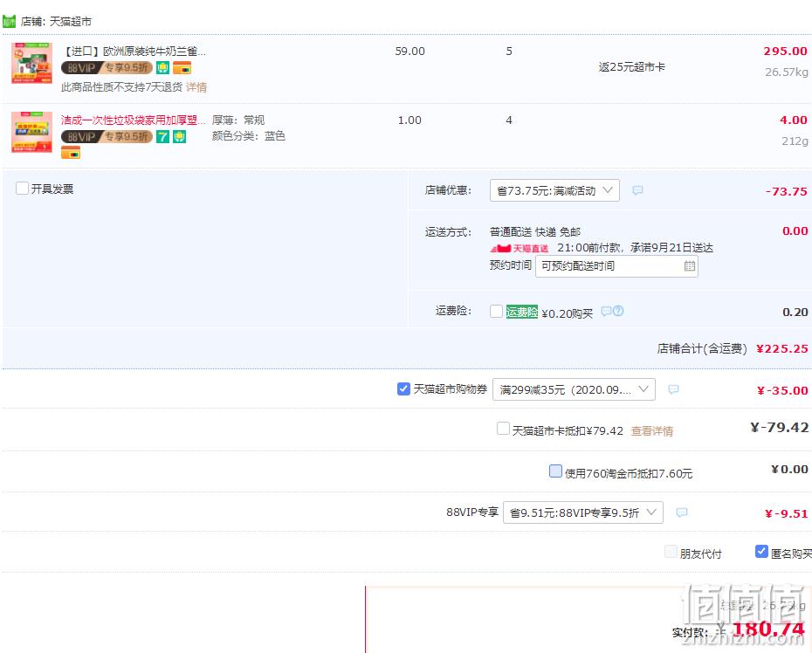Image resolution: width=812 pixels, height=653 pixels.
Task: Click the -73.75 store discount amount
Action: pyautogui.click(x=786, y=191)
